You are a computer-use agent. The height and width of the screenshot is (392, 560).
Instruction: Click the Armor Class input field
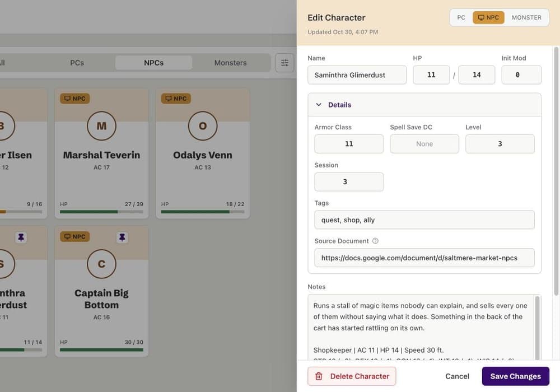point(349,144)
